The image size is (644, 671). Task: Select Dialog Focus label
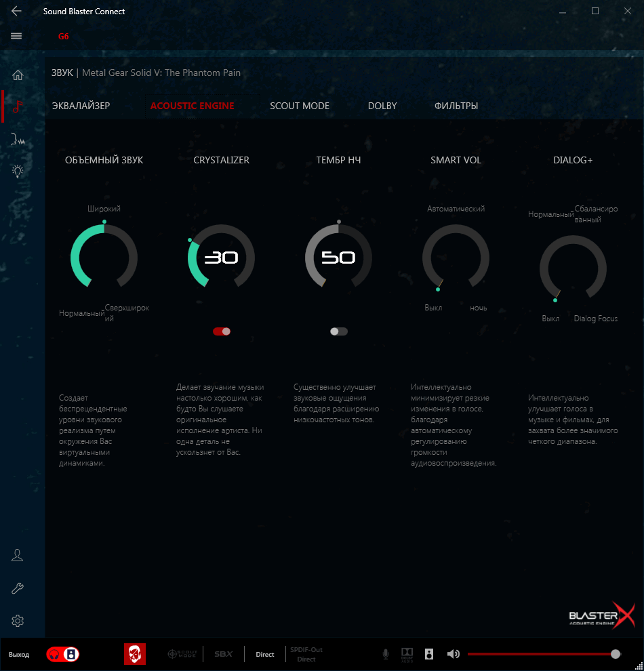click(x=596, y=319)
